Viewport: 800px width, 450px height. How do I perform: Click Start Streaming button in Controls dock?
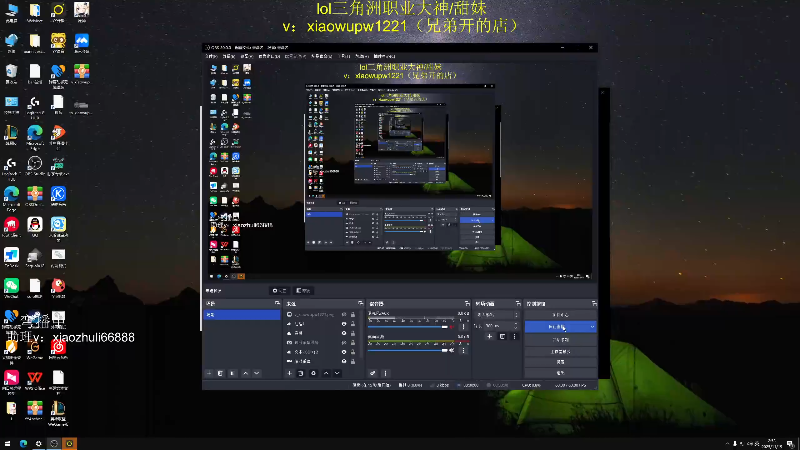click(560, 315)
